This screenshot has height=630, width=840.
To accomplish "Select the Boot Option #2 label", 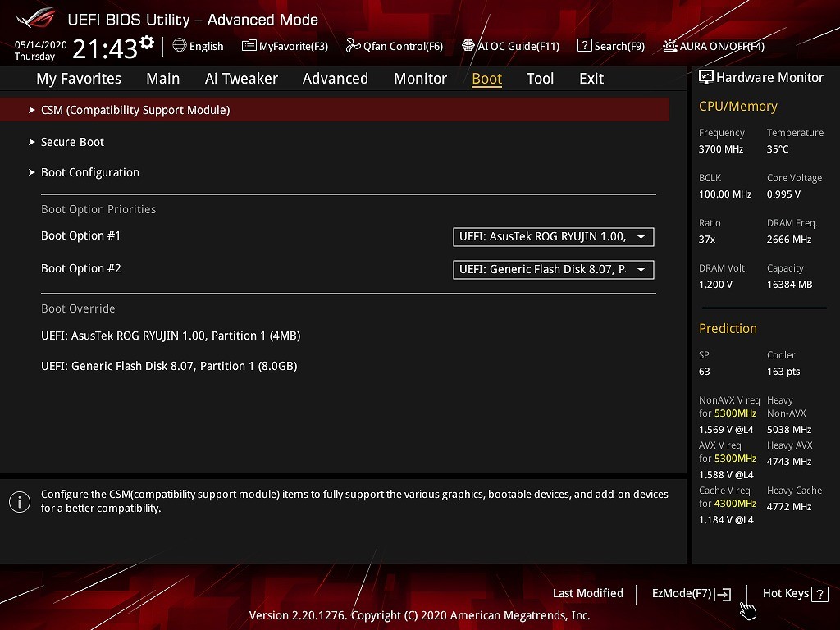I will point(81,268).
